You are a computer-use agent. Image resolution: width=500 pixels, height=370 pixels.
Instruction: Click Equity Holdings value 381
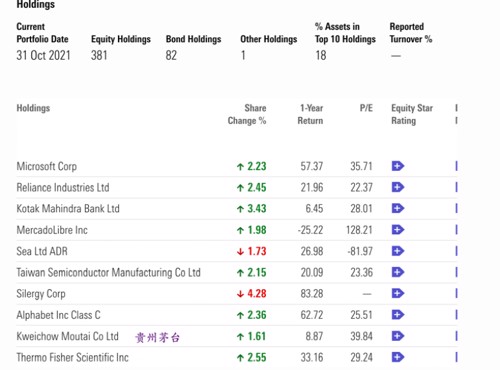point(99,55)
